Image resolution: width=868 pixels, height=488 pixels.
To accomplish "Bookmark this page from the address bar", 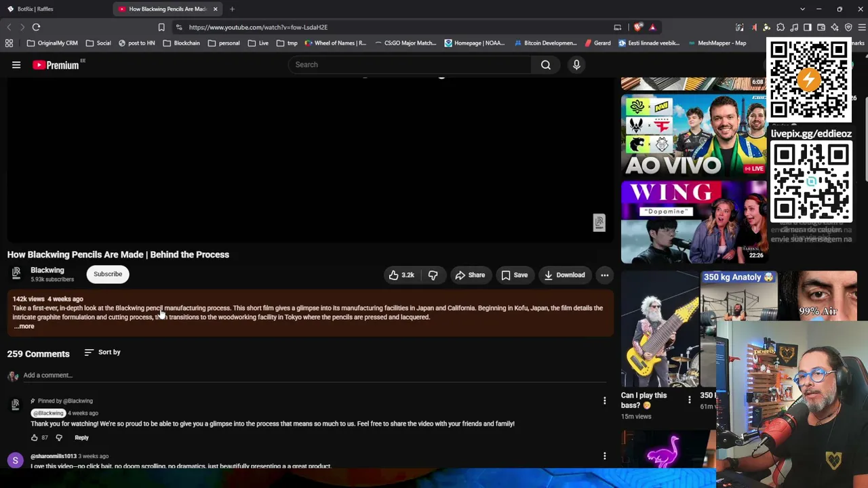I will point(161,27).
